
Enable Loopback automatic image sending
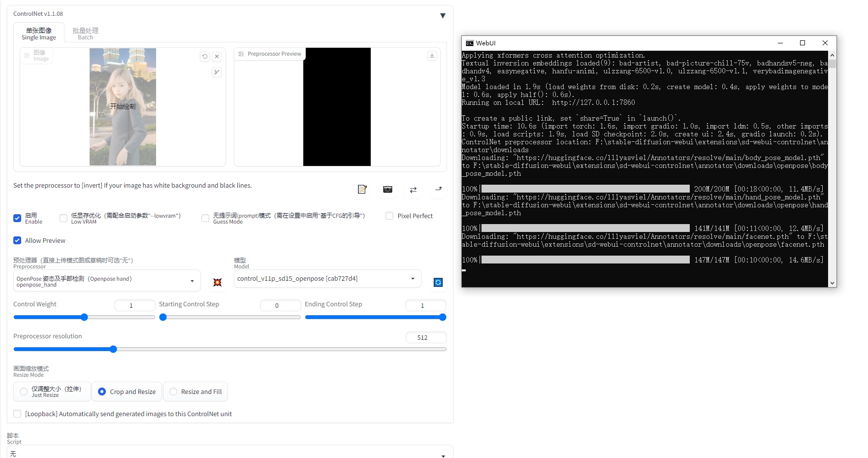(x=17, y=414)
